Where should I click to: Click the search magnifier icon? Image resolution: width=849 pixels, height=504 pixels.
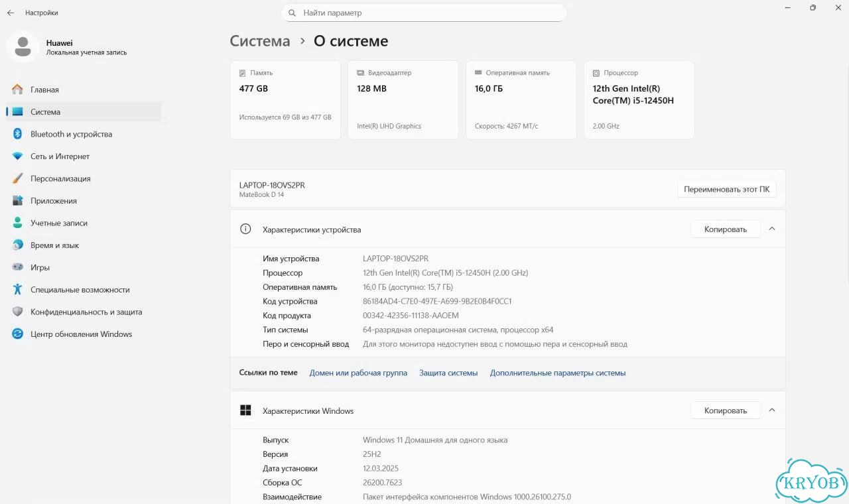293,13
